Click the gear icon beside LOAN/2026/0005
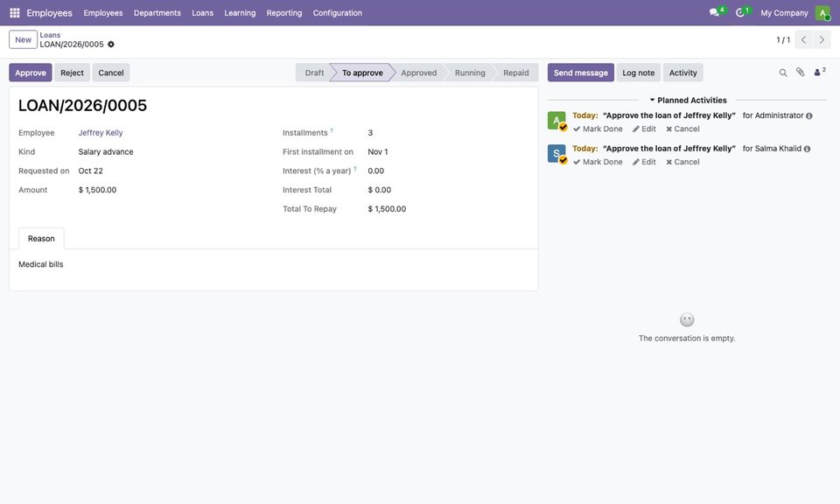This screenshot has height=504, width=840. (x=111, y=45)
